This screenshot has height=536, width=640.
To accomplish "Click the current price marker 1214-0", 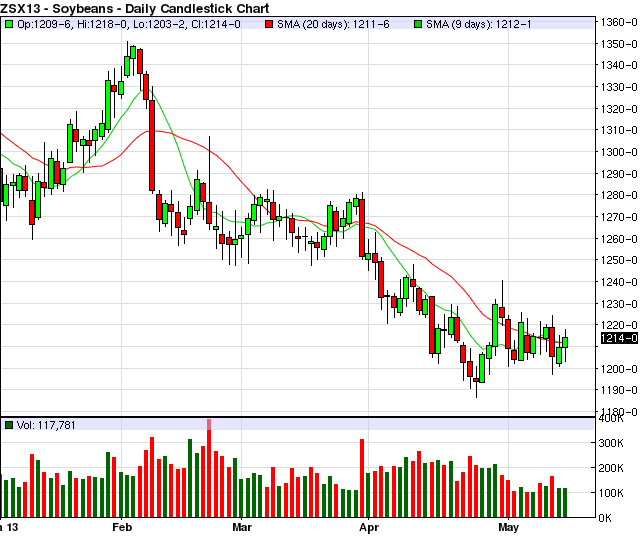I will coord(619,338).
